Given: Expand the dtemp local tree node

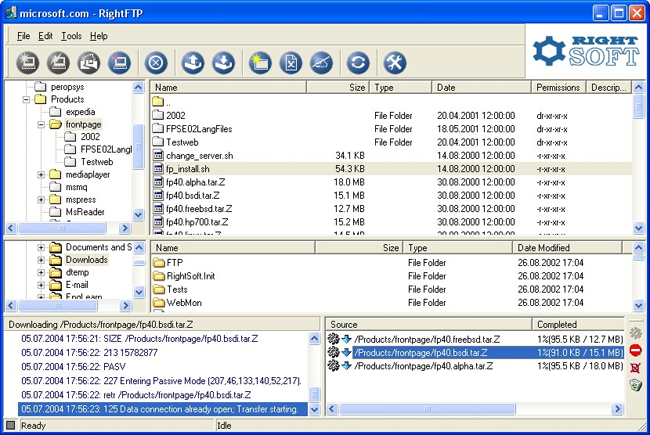Looking at the screenshot, I should coord(41,272).
